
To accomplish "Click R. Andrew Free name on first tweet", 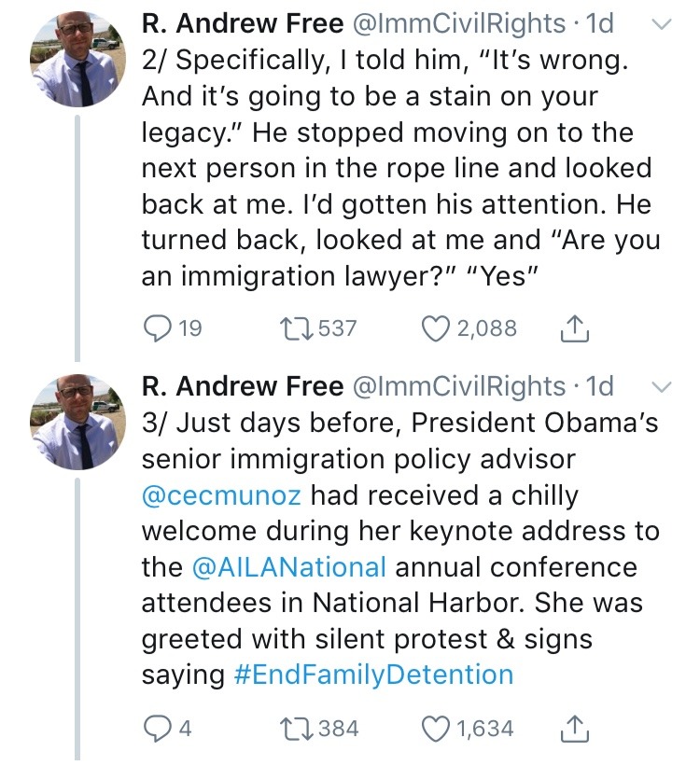I will tap(239, 22).
